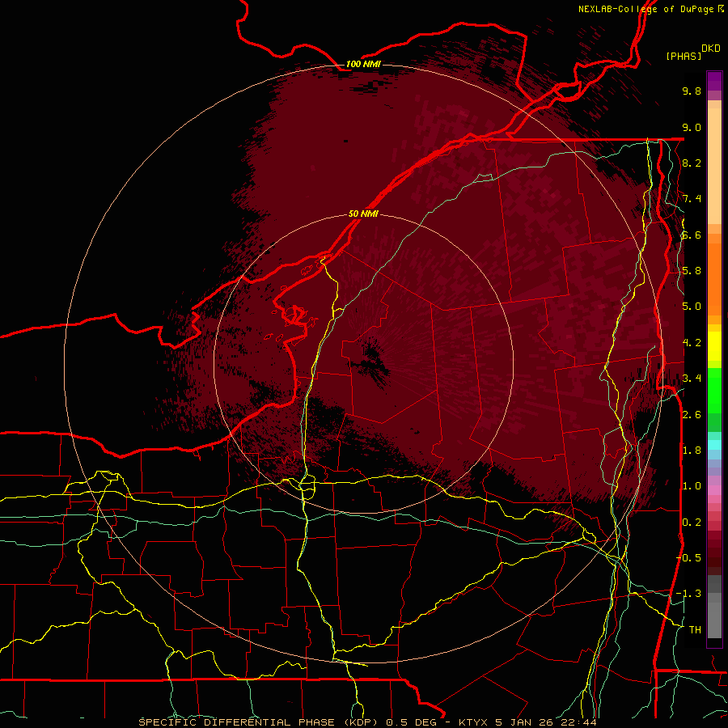Click the radar site at the ring center

coord(363,365)
